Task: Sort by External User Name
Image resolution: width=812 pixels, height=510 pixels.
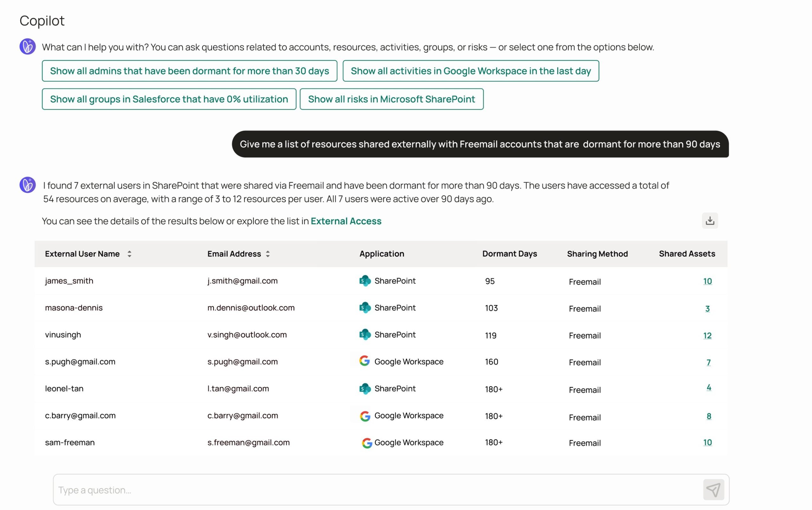Action: (x=129, y=254)
